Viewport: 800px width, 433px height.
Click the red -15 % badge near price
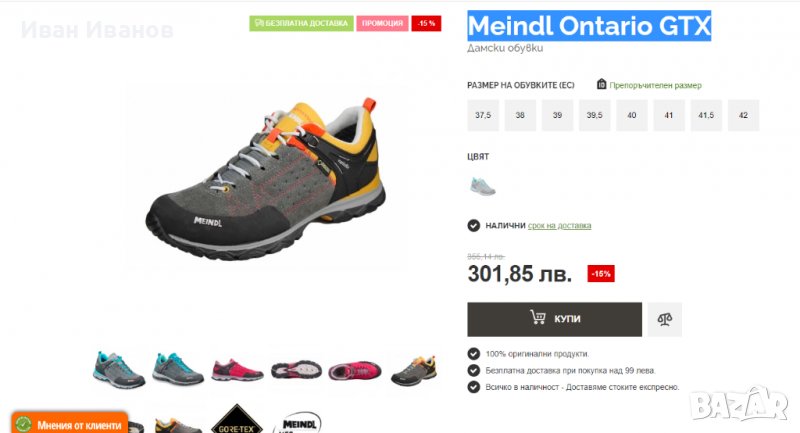(601, 274)
